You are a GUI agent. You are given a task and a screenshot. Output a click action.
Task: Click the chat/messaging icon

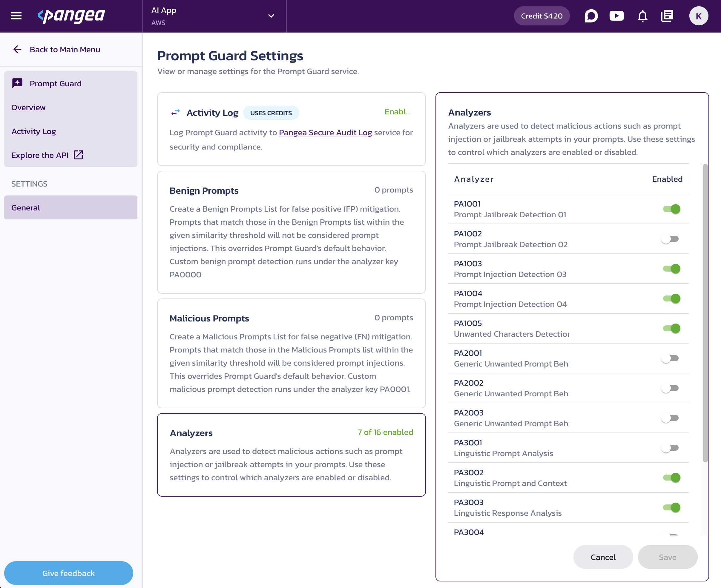click(592, 16)
